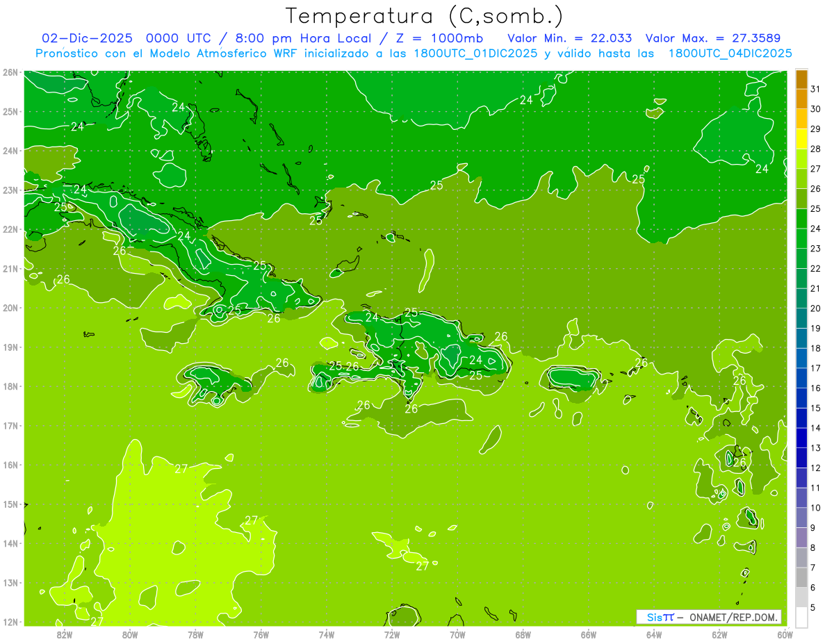Click the "21N" latitude axis label
This screenshot has height=644, width=834.
click(10, 268)
